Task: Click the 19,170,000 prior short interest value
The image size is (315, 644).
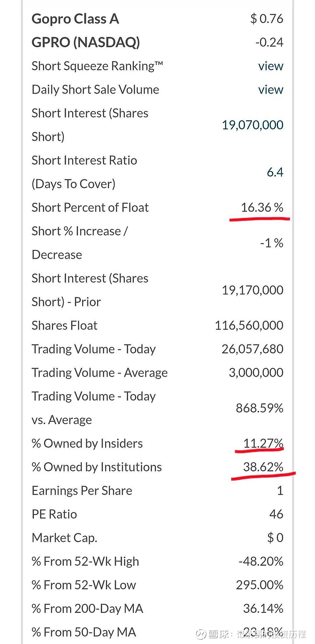Action: point(252,290)
